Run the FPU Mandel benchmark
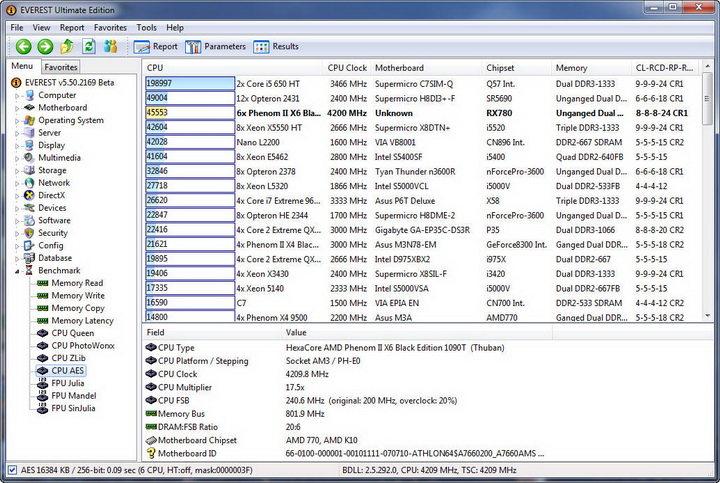Viewport: 720px width, 483px height. coord(73,395)
